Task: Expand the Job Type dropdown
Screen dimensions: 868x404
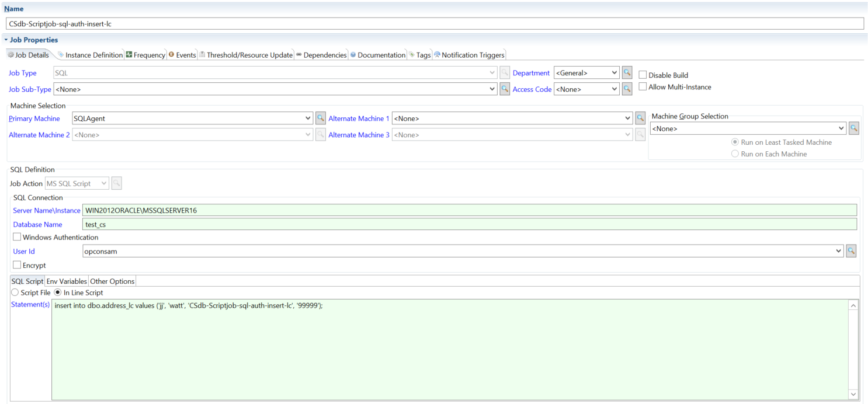Action: coord(492,73)
